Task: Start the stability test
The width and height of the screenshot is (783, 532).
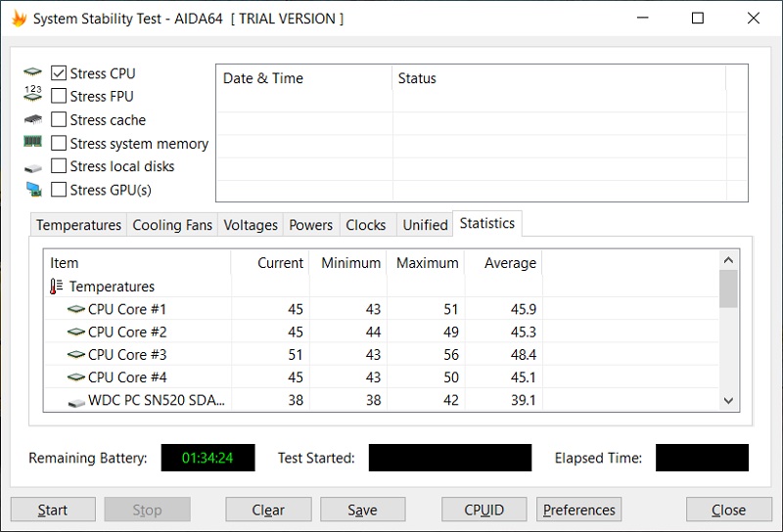Action: coord(53,510)
